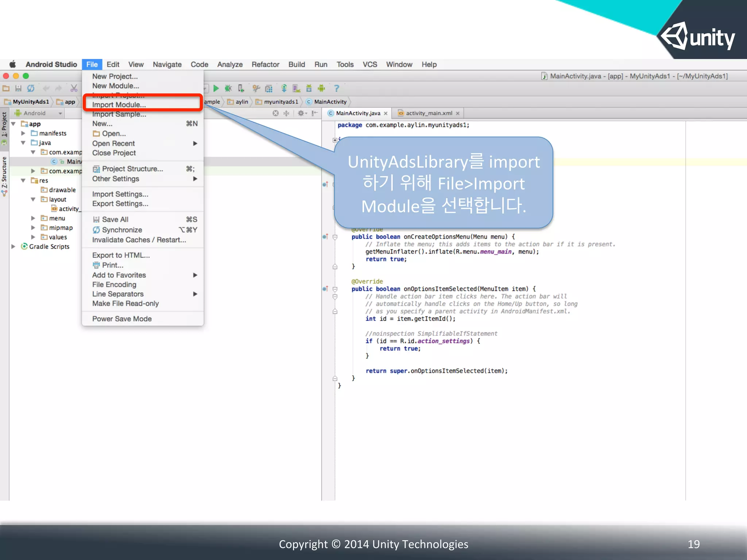The height and width of the screenshot is (560, 747).
Task: Click the aylin breadcrumb folder
Action: coord(241,102)
